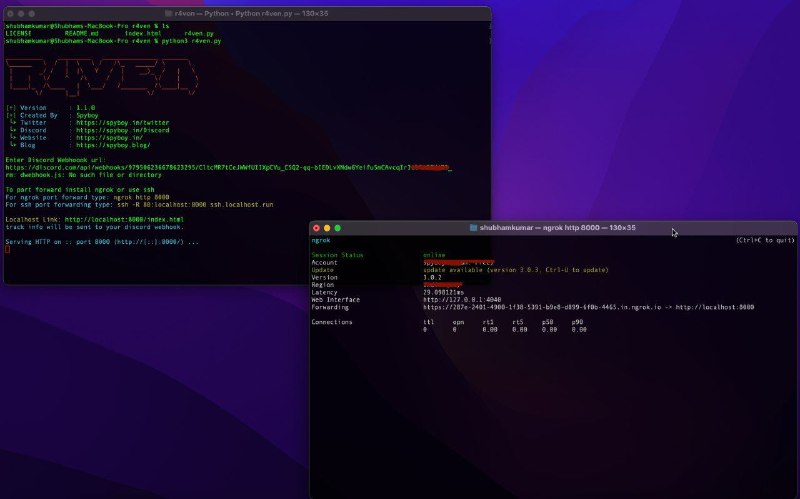Click 'To port forward install ngrok' line
This screenshot has height=499, width=800.
click(x=80, y=190)
